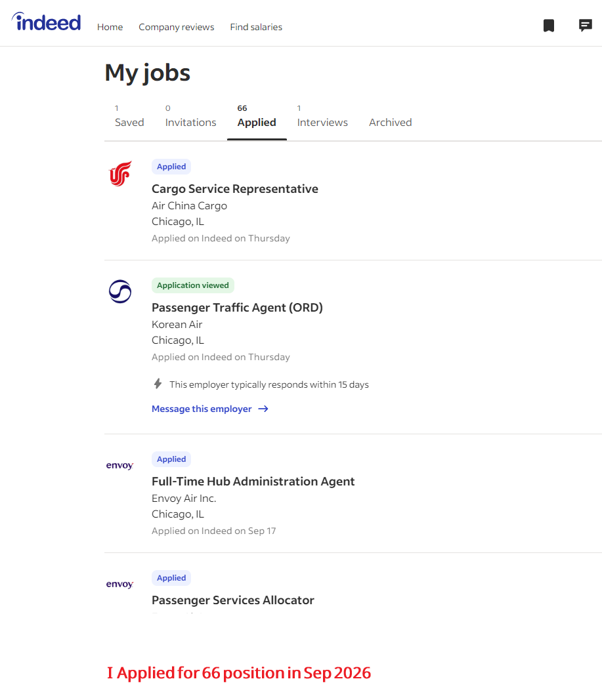Viewport: 602px width, 700px height.
Task: Click the Korean Air logo
Action: (x=120, y=291)
